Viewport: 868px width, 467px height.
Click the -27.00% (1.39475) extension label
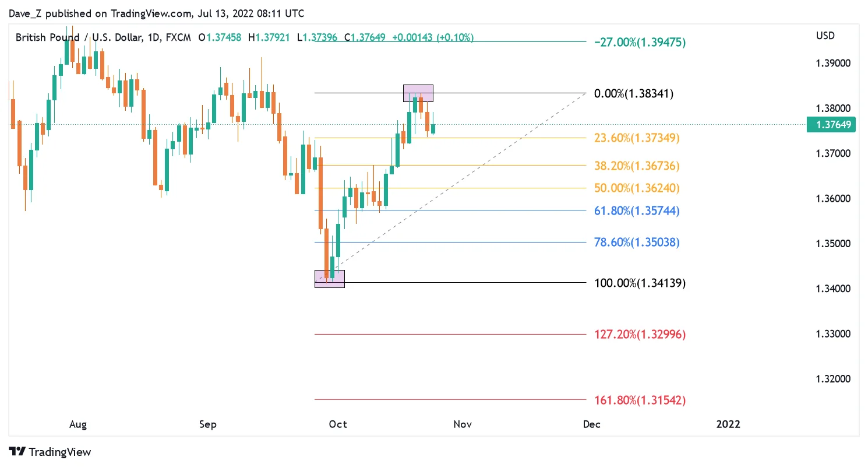tap(640, 42)
